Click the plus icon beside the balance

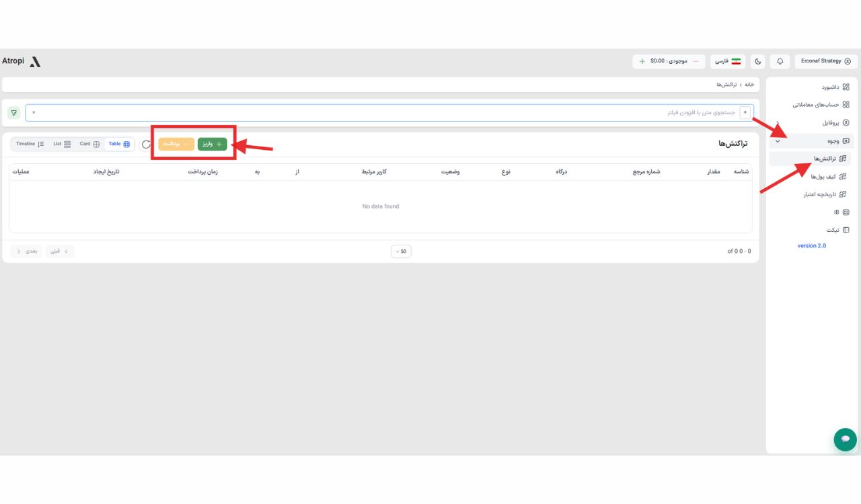click(642, 61)
